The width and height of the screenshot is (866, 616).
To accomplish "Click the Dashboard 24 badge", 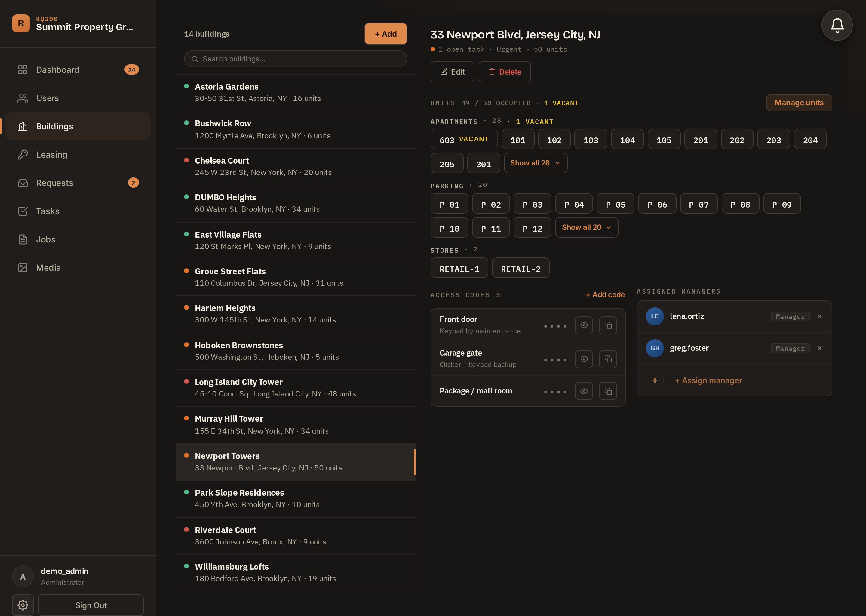I will pyautogui.click(x=132, y=70).
